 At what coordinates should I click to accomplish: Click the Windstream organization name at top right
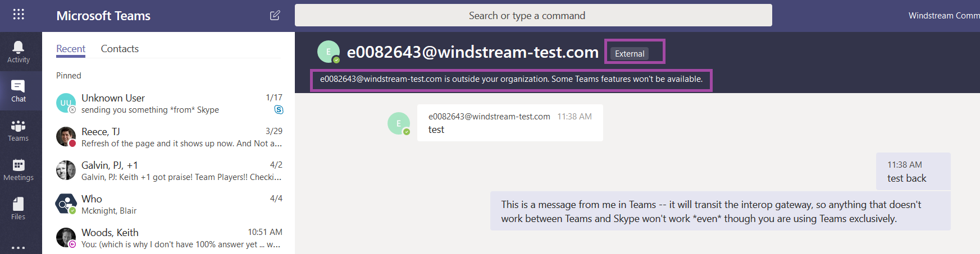[x=944, y=16]
